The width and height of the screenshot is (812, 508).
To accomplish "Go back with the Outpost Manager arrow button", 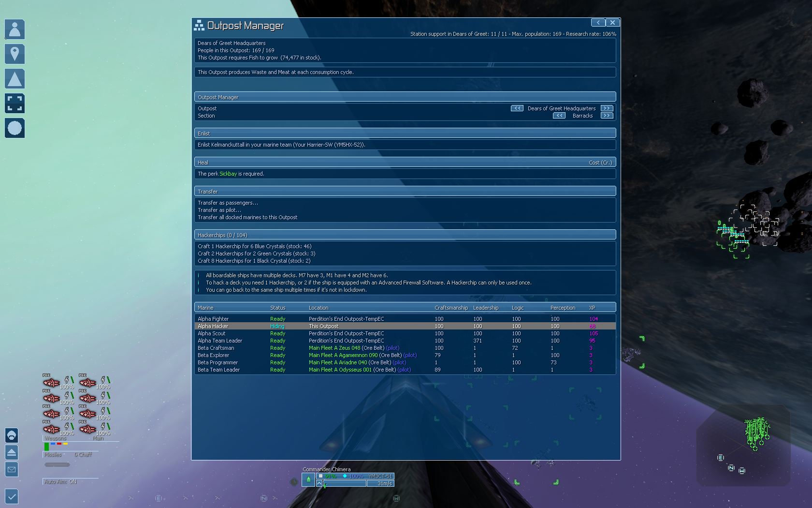I will click(598, 22).
